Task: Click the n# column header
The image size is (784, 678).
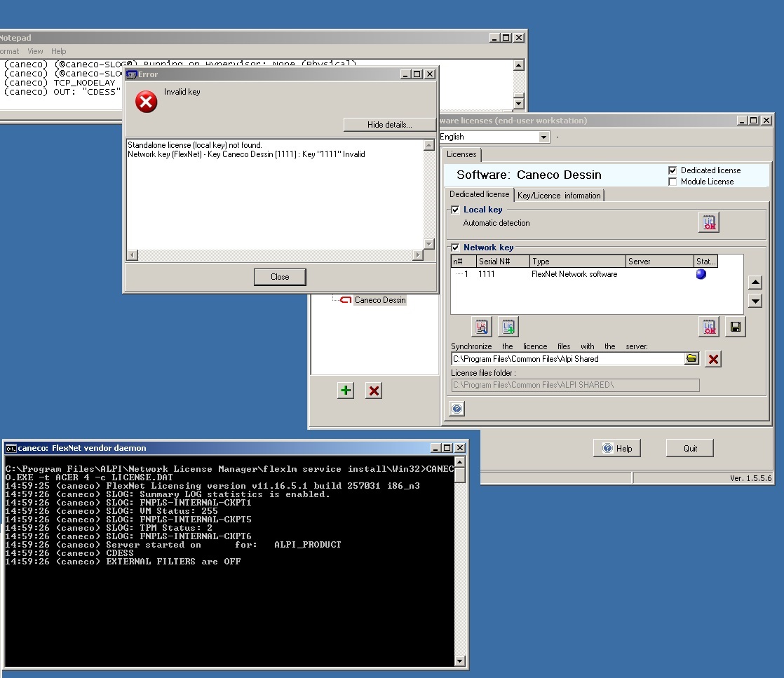Action: (464, 261)
